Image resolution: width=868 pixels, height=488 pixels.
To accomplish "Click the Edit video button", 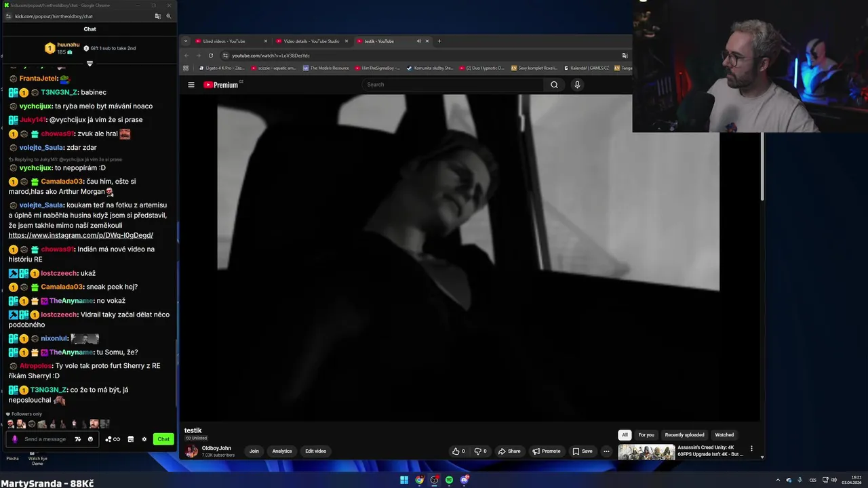I will (x=315, y=451).
